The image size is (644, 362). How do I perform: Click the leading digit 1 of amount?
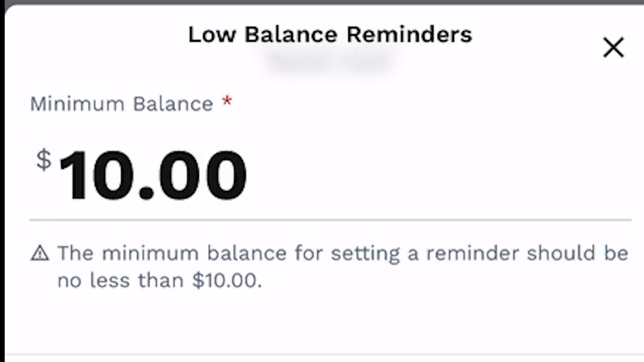coord(74,175)
